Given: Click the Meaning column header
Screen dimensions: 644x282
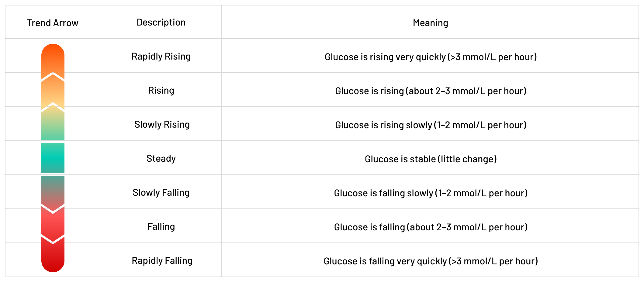Looking at the screenshot, I should click(430, 23).
